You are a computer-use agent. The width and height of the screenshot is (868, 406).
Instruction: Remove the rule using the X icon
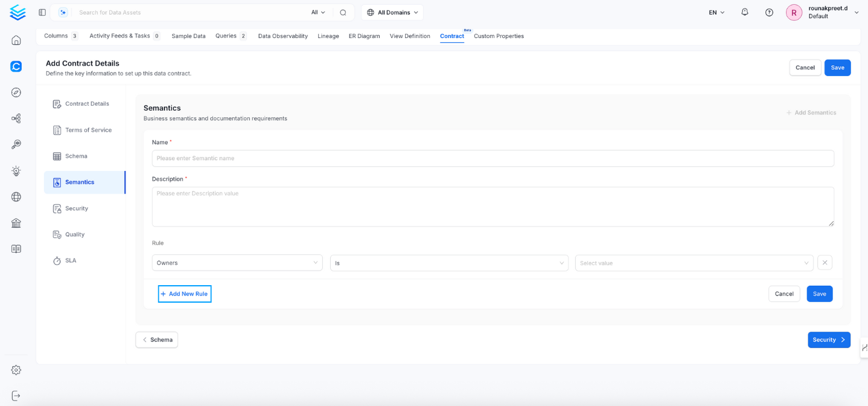[x=825, y=262]
